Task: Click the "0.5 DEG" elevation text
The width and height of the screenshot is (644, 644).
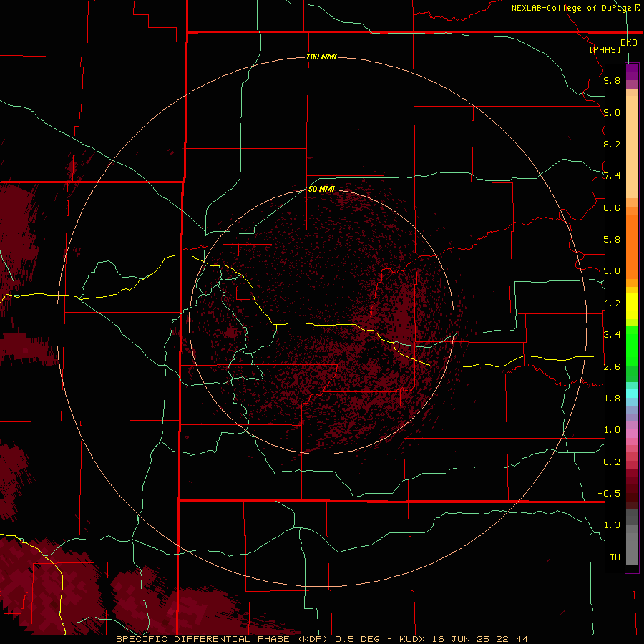Action: (x=356, y=639)
